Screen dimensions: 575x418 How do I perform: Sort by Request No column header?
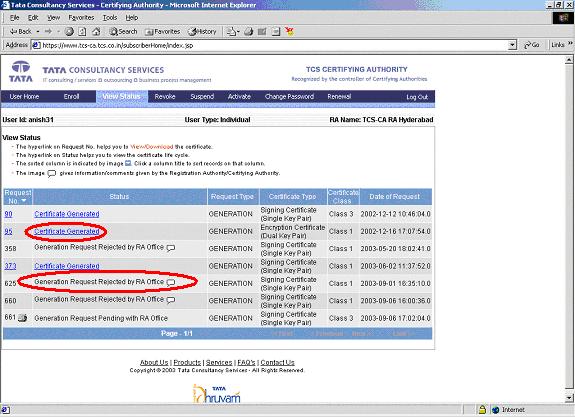click(18, 197)
